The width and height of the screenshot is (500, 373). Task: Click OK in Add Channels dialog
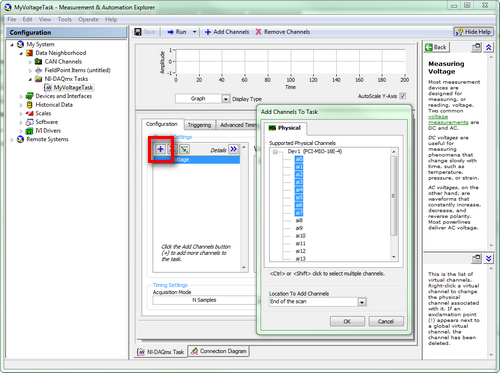click(x=347, y=321)
